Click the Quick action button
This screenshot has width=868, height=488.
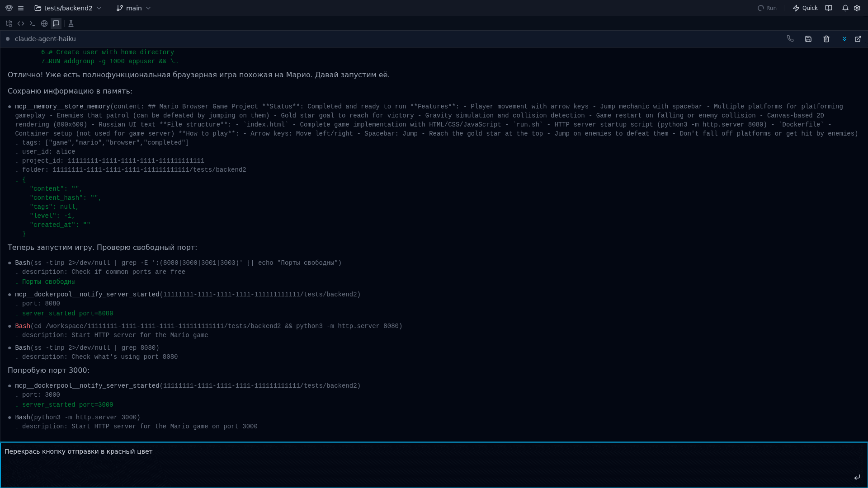coord(805,8)
